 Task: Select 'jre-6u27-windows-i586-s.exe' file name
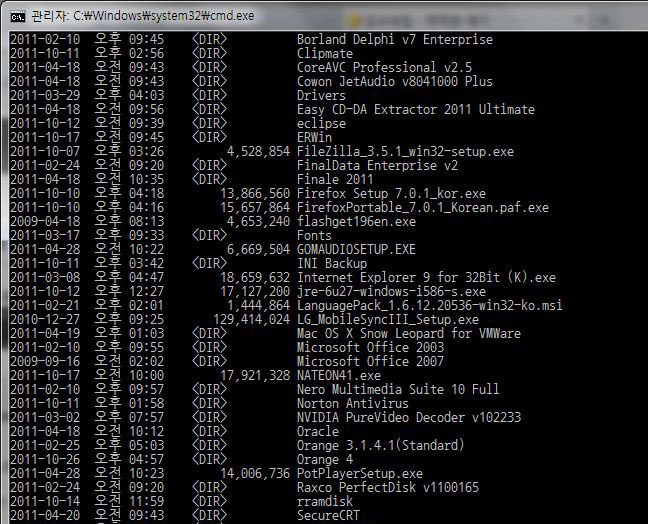(x=391, y=292)
